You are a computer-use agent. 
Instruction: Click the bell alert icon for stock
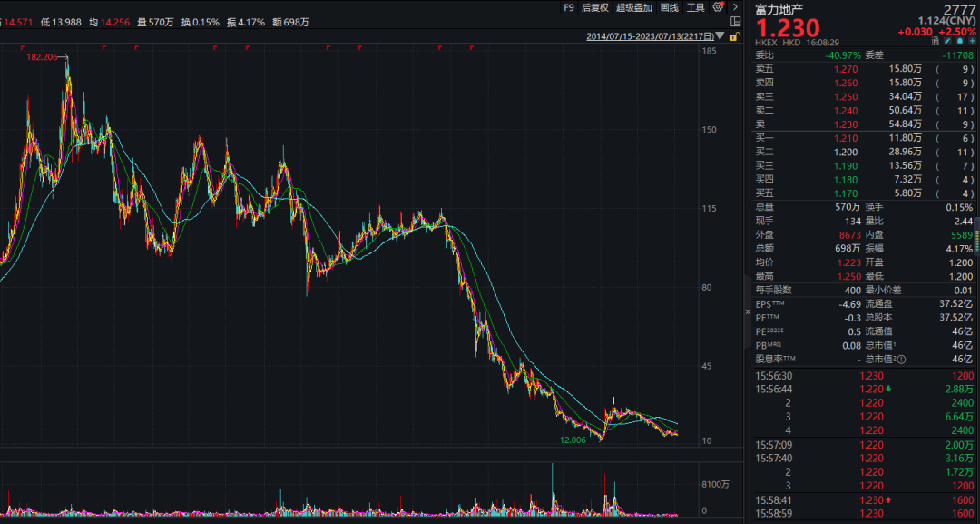tap(958, 41)
